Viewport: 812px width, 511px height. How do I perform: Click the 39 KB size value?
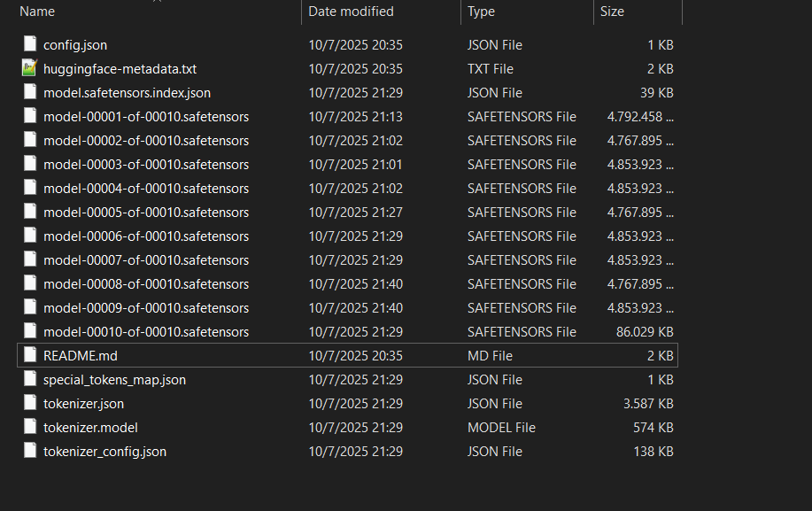point(657,93)
